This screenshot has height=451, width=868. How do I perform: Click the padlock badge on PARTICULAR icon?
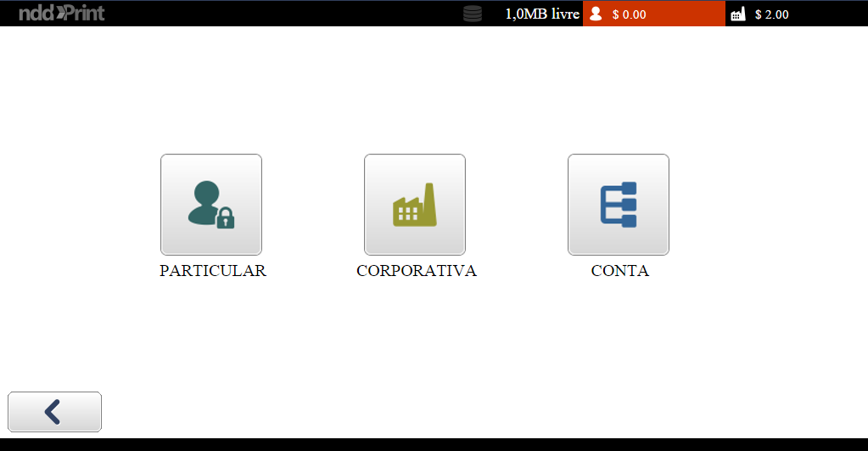click(x=225, y=219)
